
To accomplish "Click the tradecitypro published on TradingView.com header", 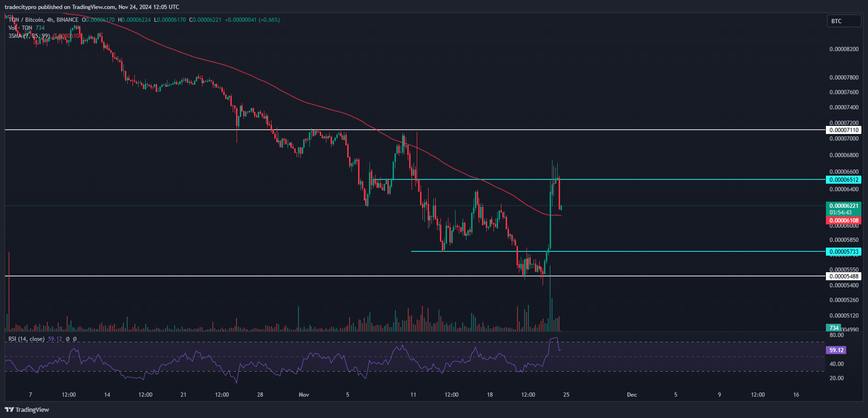I will tap(92, 7).
